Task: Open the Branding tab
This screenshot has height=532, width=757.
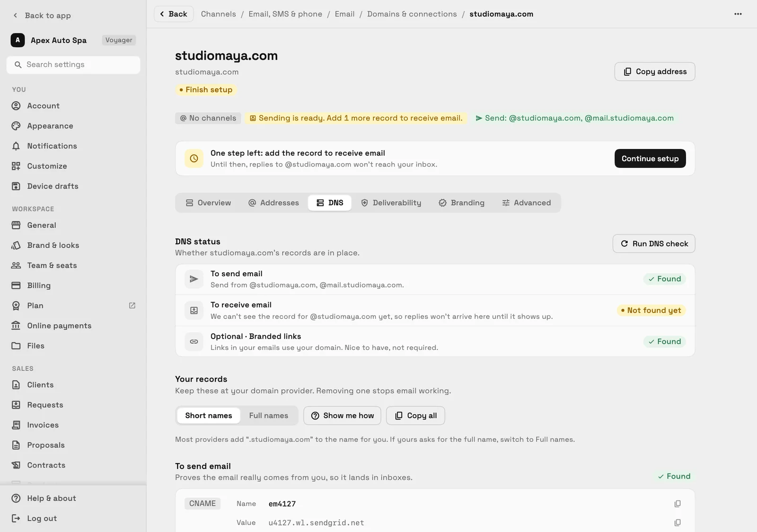Action: (x=461, y=203)
